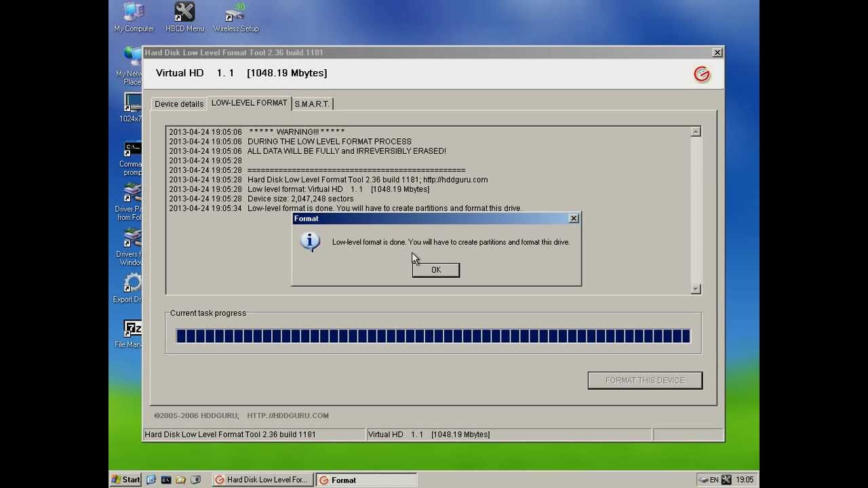Click the status bar Virtual HD entry
The width and height of the screenshot is (868, 488).
[429, 434]
